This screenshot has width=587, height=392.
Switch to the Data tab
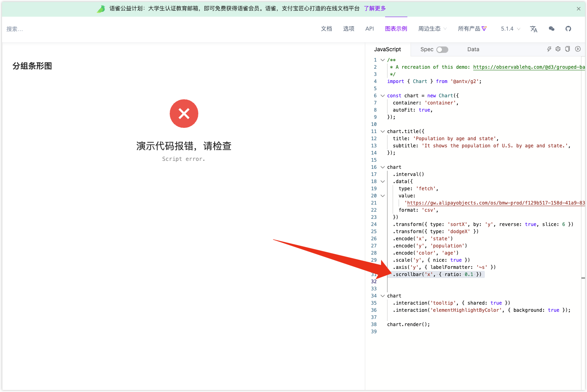coord(473,49)
